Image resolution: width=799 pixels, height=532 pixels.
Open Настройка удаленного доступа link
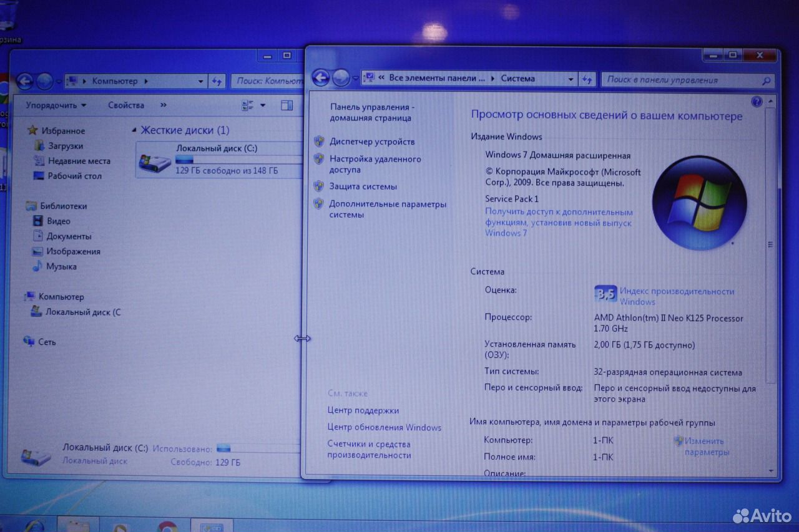(376, 164)
